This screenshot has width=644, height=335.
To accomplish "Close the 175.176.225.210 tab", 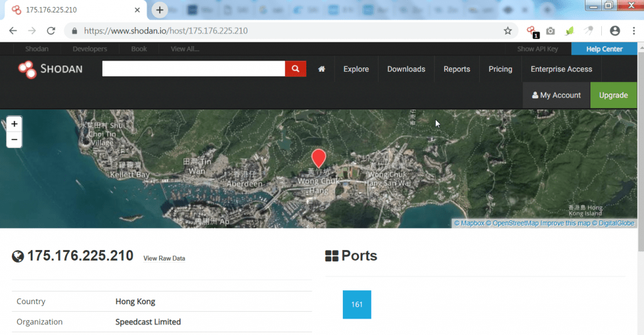I will point(137,10).
